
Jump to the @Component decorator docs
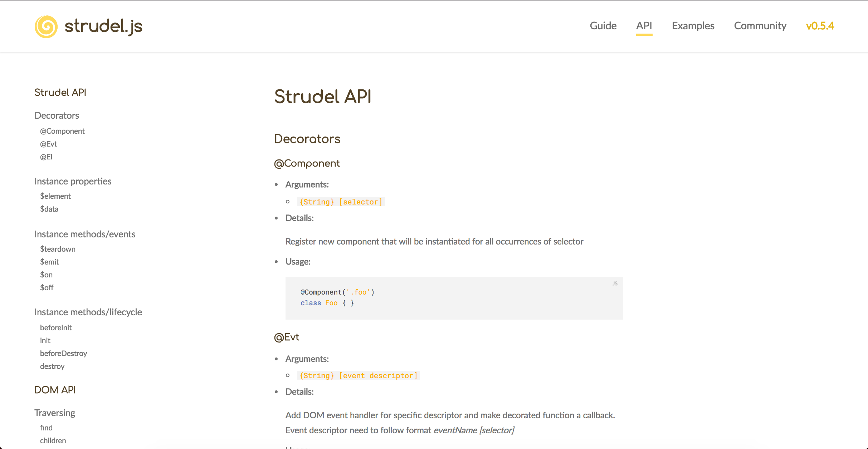tap(62, 131)
